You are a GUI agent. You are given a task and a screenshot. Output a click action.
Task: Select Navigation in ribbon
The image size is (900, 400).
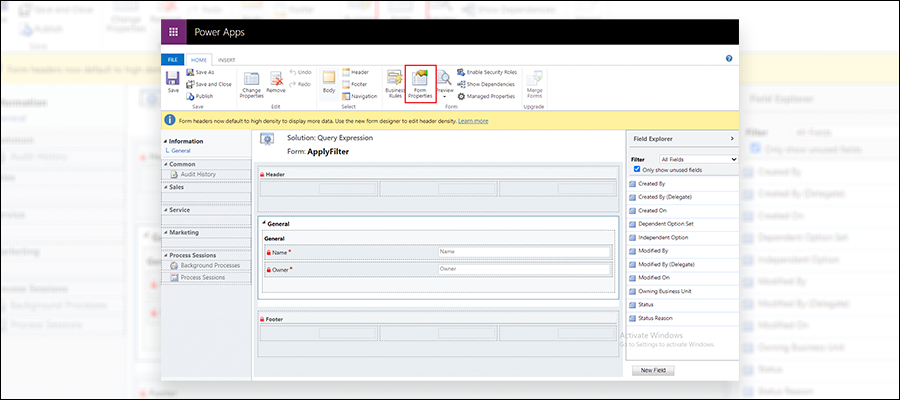(359, 96)
